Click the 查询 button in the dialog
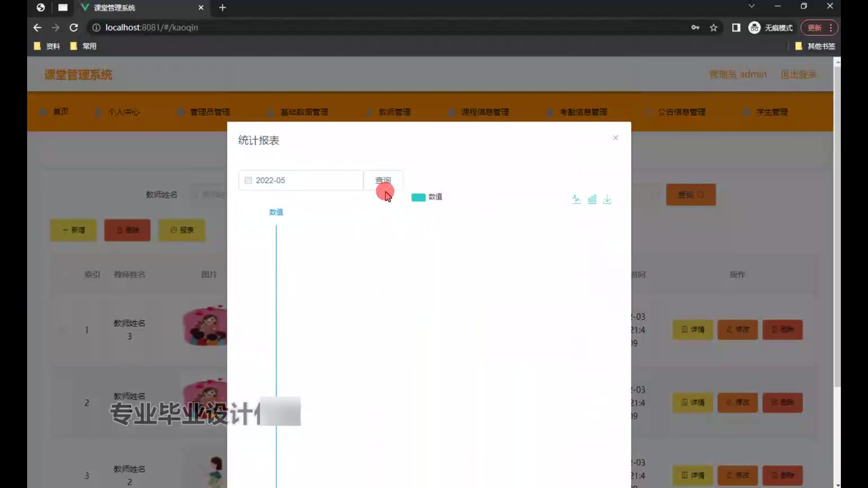 pos(383,180)
